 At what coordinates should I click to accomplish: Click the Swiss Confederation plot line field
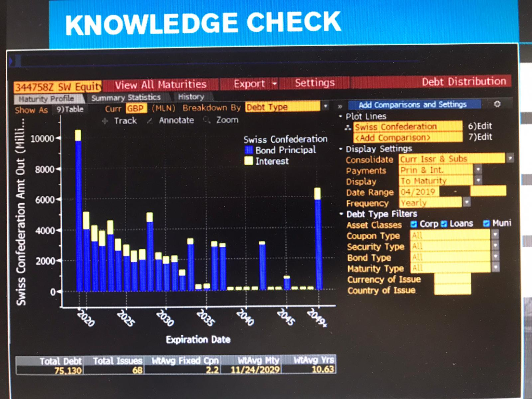(x=408, y=127)
